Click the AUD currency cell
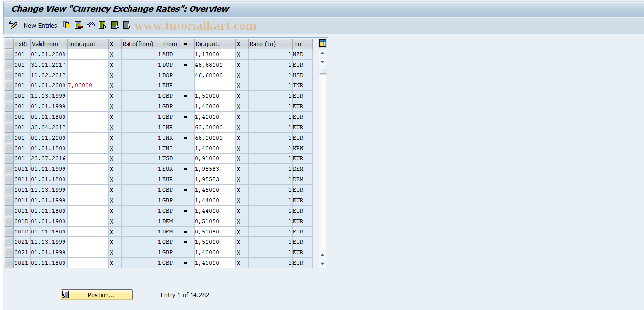The width and height of the screenshot is (644, 310). point(172,54)
